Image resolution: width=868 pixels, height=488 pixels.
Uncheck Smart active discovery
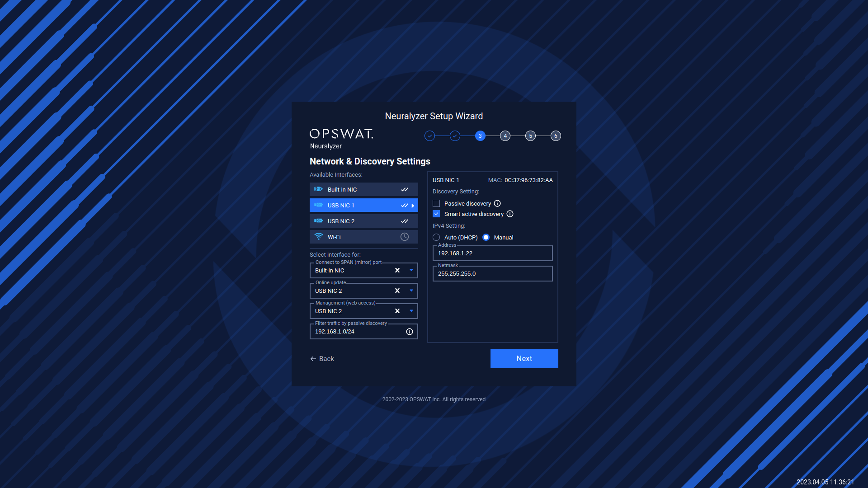(436, 214)
